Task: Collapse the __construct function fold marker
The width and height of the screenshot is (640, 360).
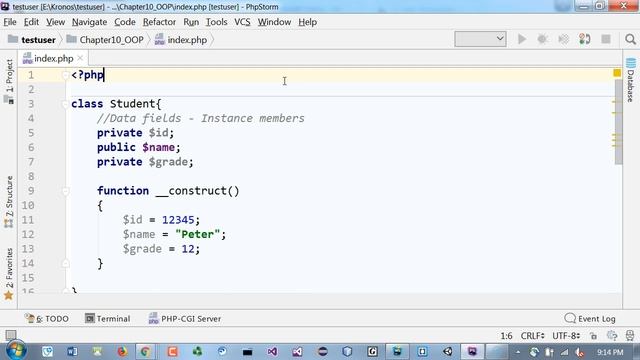Action: pos(65,191)
